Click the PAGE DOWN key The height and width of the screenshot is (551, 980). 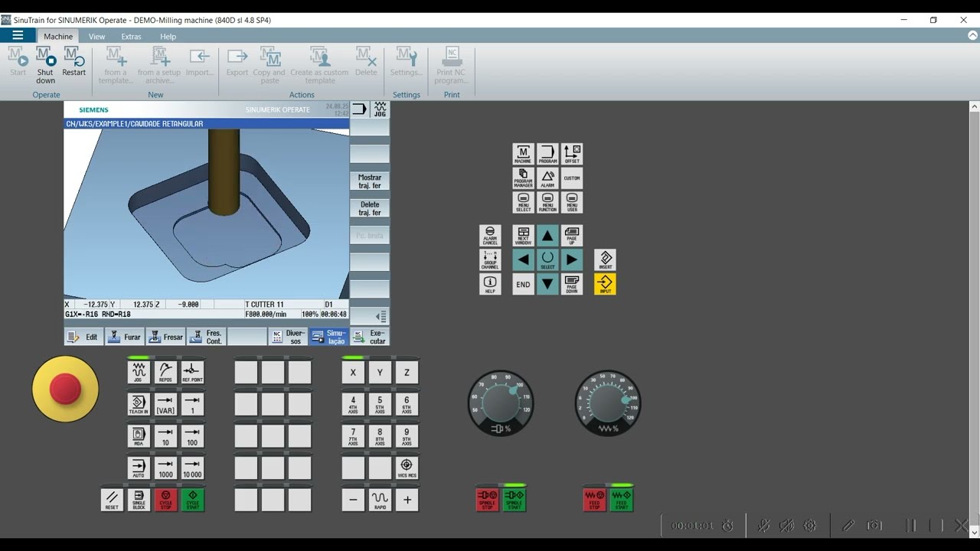(x=572, y=284)
